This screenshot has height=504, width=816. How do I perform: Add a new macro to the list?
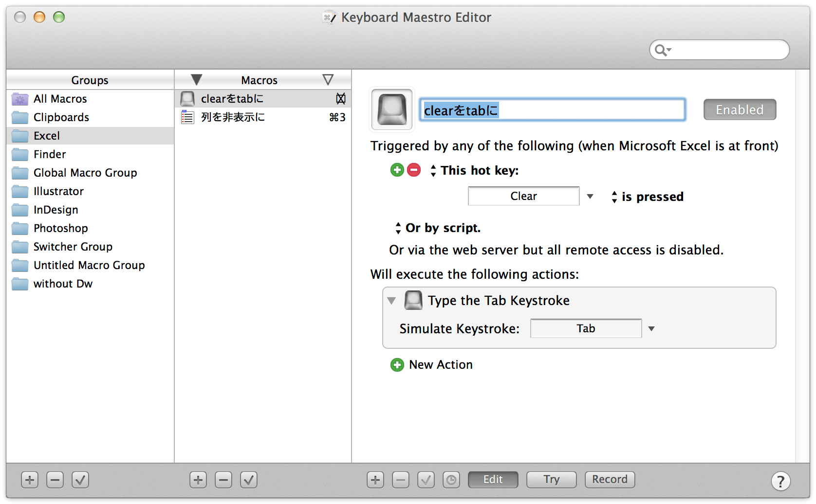click(x=198, y=480)
